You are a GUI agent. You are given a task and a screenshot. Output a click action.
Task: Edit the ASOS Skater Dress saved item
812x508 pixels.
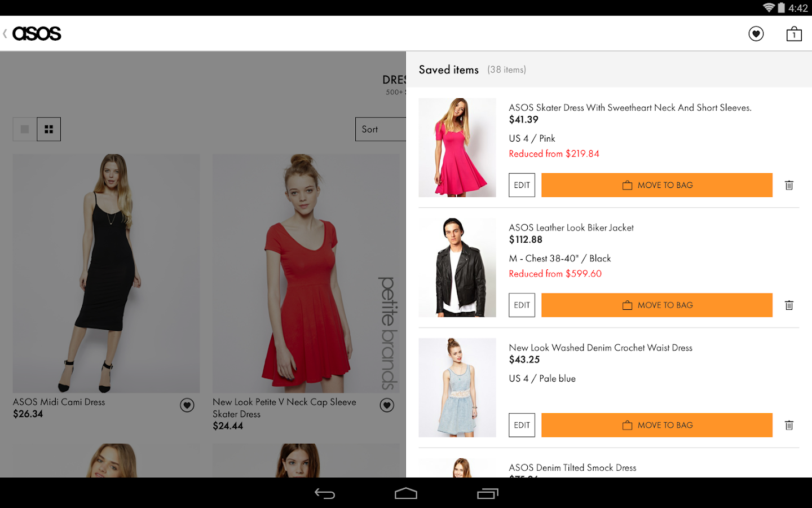pyautogui.click(x=522, y=185)
